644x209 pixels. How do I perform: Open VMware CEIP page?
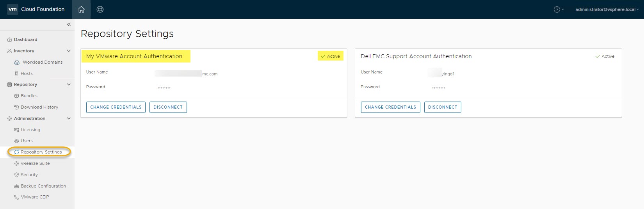[x=35, y=197]
